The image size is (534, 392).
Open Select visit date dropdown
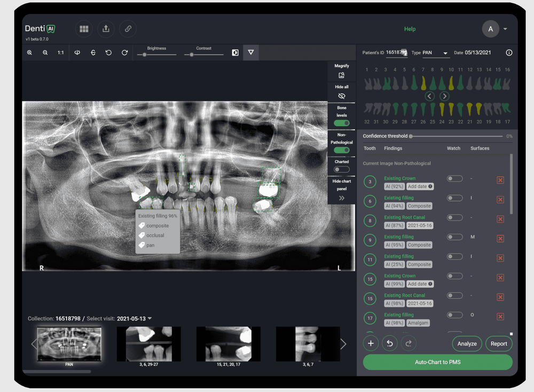pyautogui.click(x=134, y=318)
